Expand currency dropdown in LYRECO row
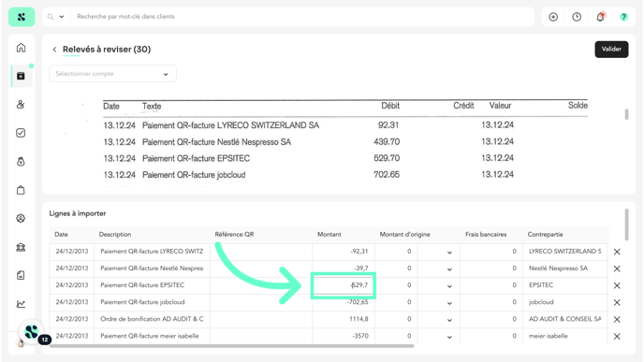This screenshot has height=362, width=644. pos(449,253)
